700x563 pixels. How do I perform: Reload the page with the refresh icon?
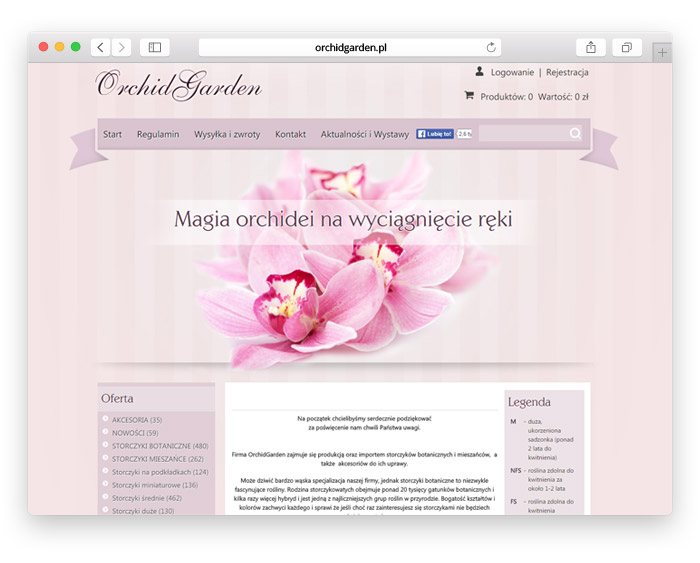tap(491, 47)
